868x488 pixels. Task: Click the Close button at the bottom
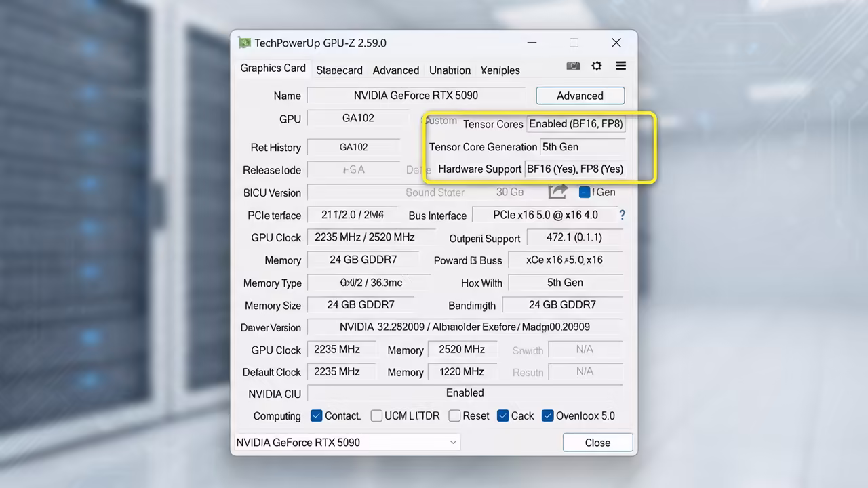[597, 443]
